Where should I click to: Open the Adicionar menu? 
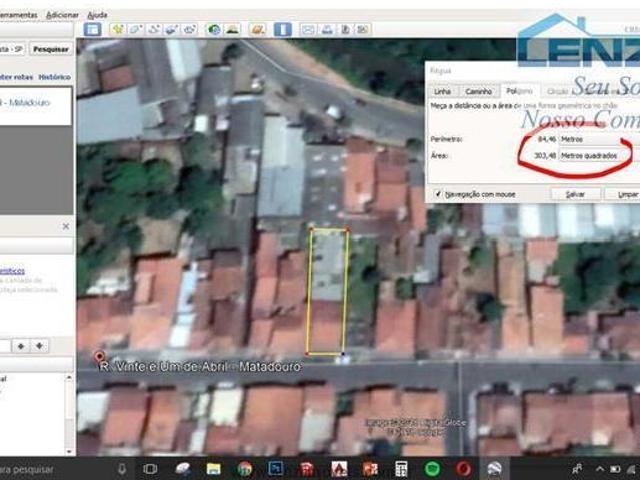coord(62,15)
